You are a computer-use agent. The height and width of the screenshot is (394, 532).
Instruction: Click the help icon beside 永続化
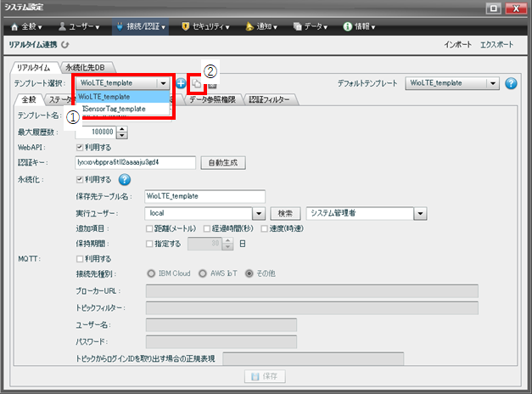125,179
